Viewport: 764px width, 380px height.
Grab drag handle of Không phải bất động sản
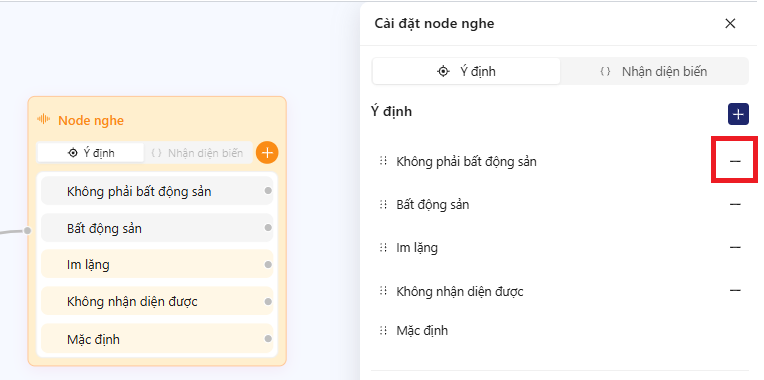[383, 160]
